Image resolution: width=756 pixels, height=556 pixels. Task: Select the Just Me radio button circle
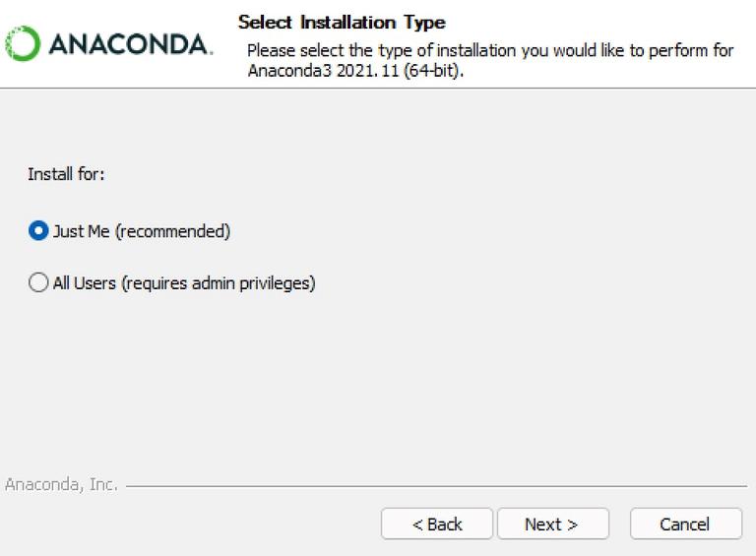tap(38, 231)
